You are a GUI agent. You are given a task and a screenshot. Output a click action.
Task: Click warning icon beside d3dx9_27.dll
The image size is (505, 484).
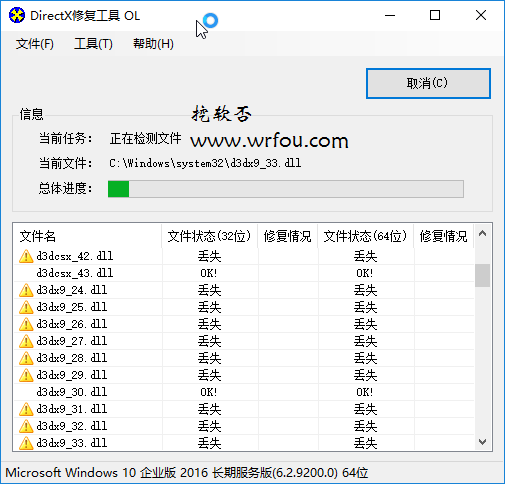(26, 341)
